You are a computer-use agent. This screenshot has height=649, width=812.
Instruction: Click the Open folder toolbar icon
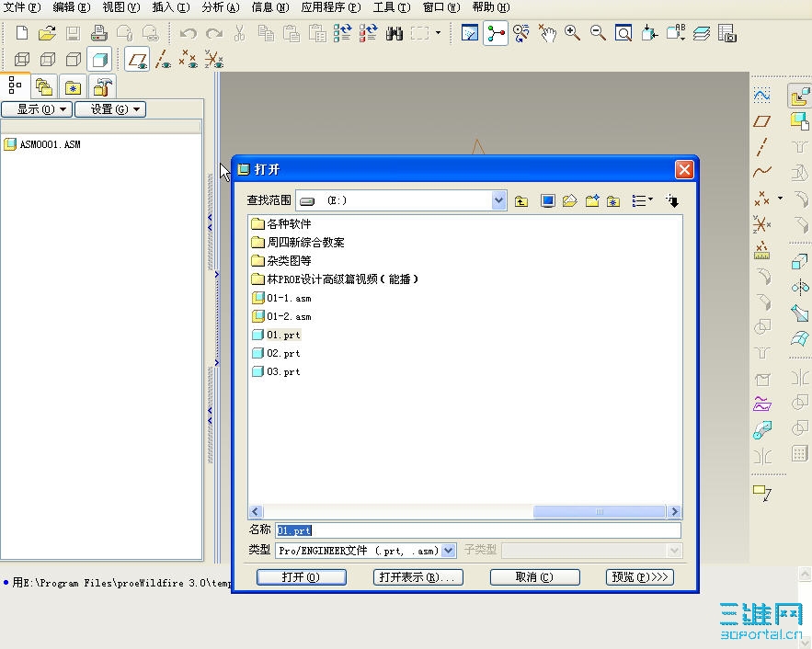47,34
